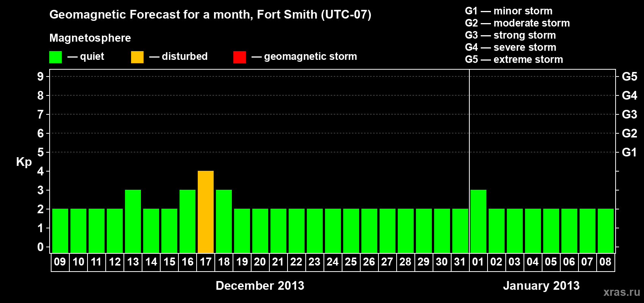Image resolution: width=644 pixels, height=303 pixels.
Task: Click date label 17 on the axis
Action: [x=206, y=262]
